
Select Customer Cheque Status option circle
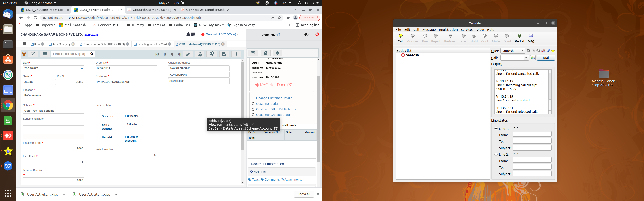(x=253, y=115)
